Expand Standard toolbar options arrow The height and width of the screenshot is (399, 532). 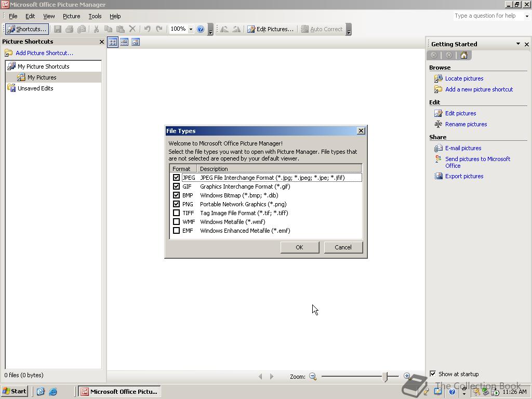click(x=211, y=31)
